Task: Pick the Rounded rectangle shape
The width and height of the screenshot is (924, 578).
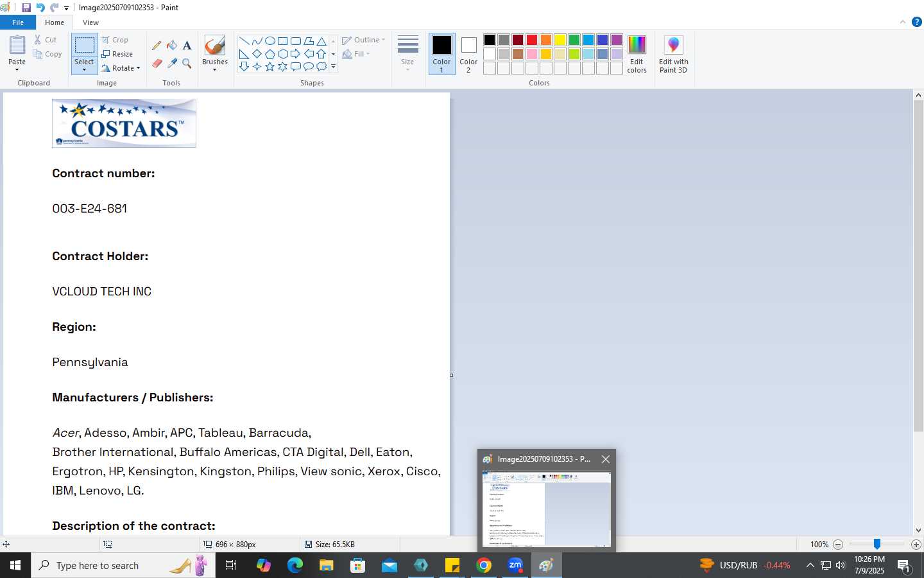Action: [x=295, y=41]
